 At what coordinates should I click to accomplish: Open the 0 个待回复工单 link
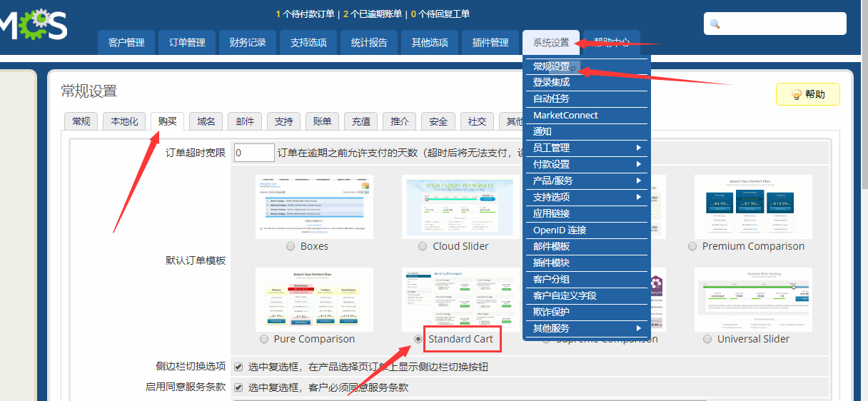[440, 14]
